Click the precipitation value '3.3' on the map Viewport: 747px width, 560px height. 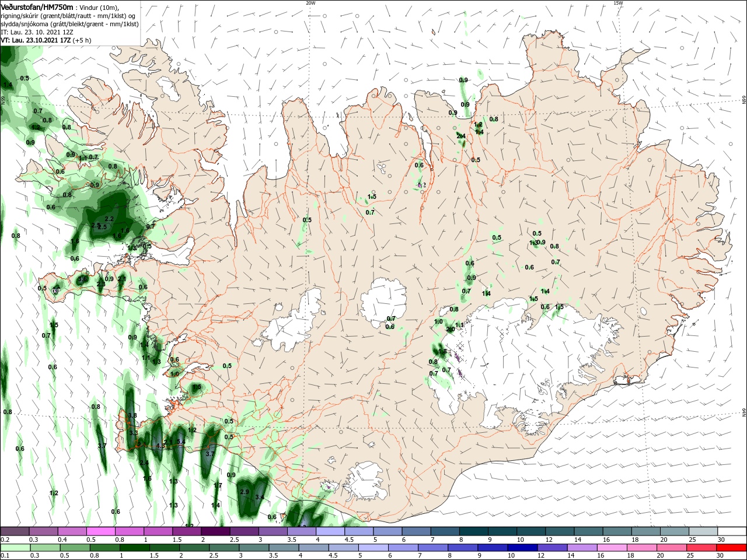[x=133, y=433]
